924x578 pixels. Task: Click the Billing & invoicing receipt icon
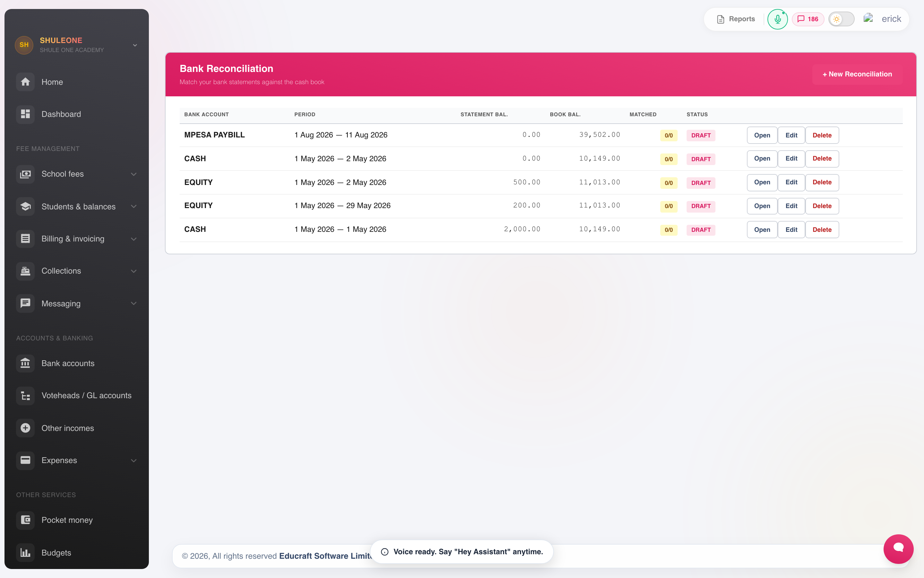[25, 239]
